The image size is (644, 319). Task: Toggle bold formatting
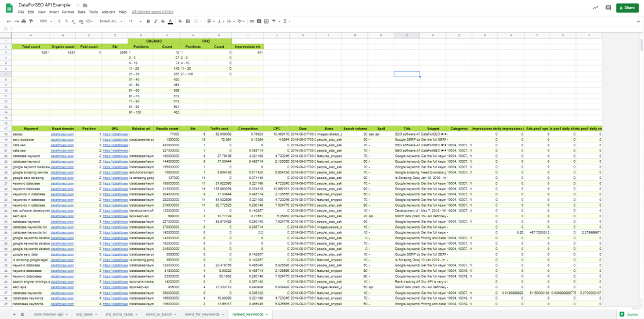(x=148, y=21)
